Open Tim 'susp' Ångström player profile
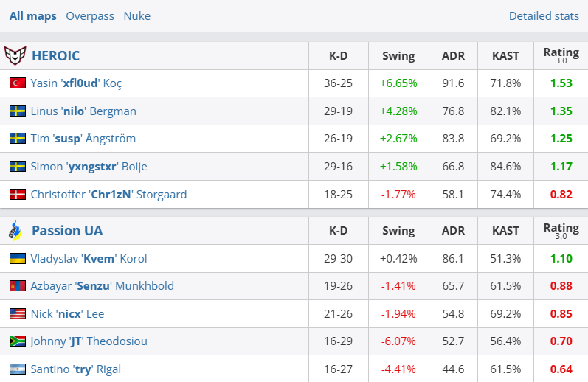Viewport: 588px width, 382px height. [x=83, y=139]
